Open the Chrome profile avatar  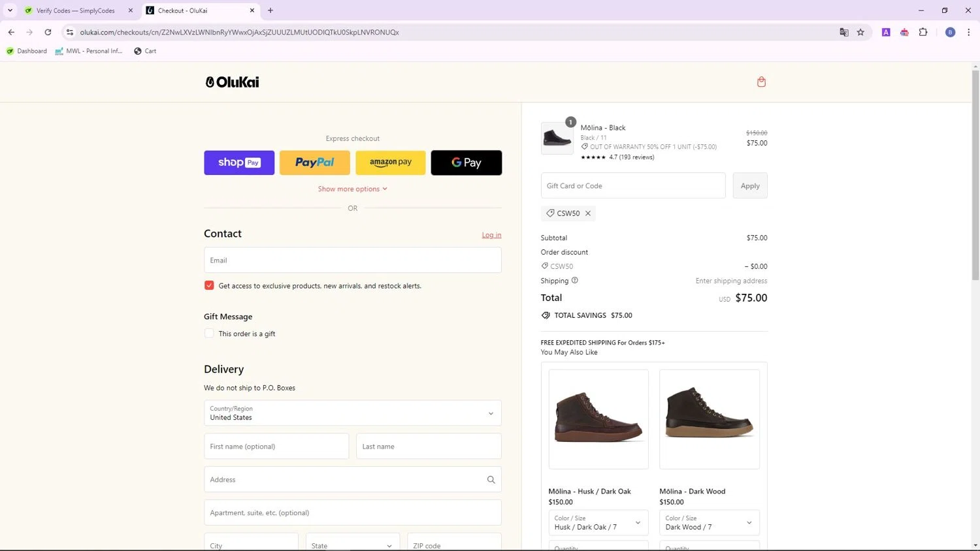coord(951,32)
